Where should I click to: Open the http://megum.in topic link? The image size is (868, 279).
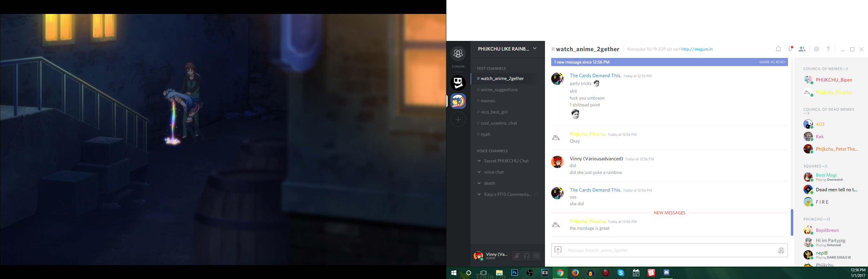pos(697,49)
